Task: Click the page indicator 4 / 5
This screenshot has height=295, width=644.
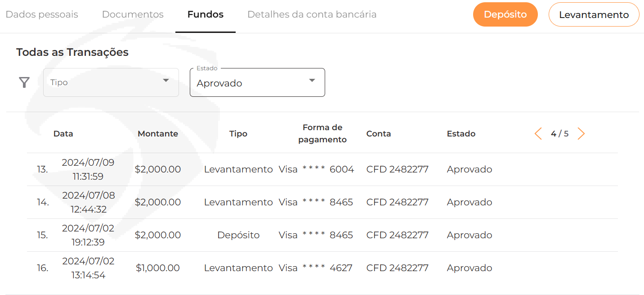Action: [559, 134]
